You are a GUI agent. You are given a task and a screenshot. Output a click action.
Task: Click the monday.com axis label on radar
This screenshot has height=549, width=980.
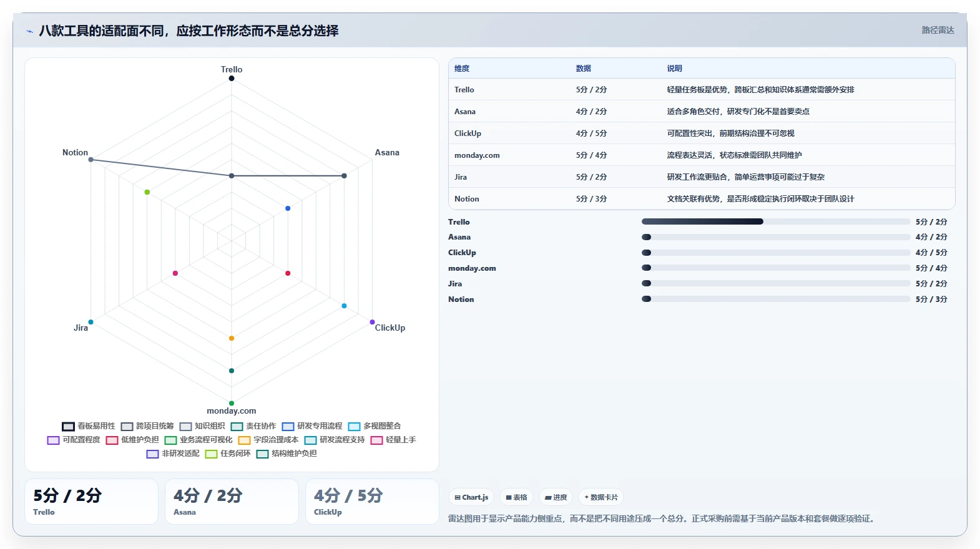(232, 411)
